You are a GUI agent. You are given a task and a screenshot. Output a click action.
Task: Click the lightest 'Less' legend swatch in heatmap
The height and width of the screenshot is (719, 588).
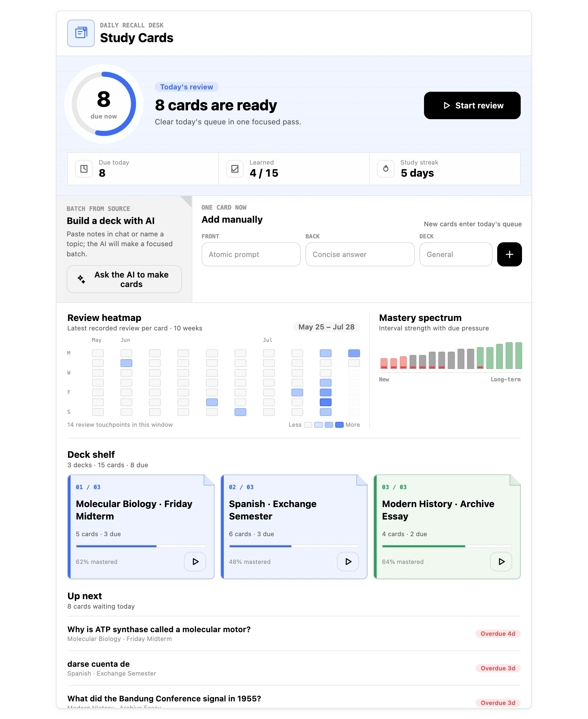(x=308, y=424)
